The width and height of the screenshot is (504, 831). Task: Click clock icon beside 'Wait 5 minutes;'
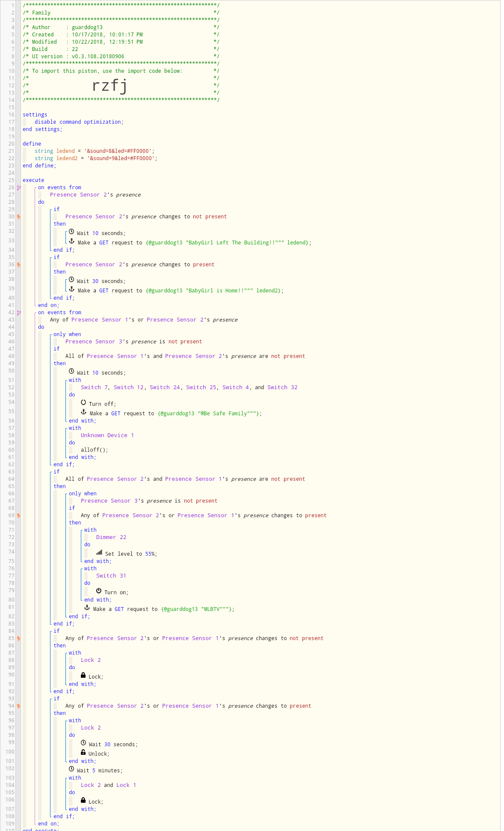(x=71, y=769)
